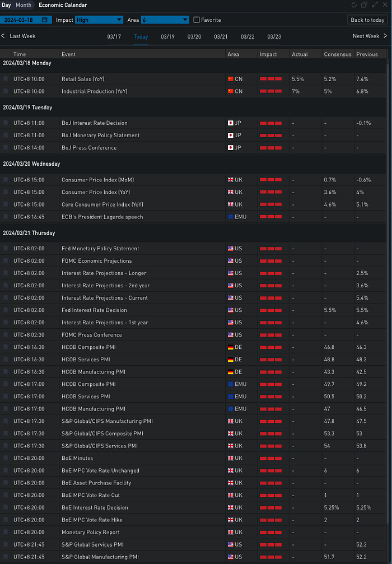Select the 03/20 date tab
The width and height of the screenshot is (392, 564).
coord(194,36)
